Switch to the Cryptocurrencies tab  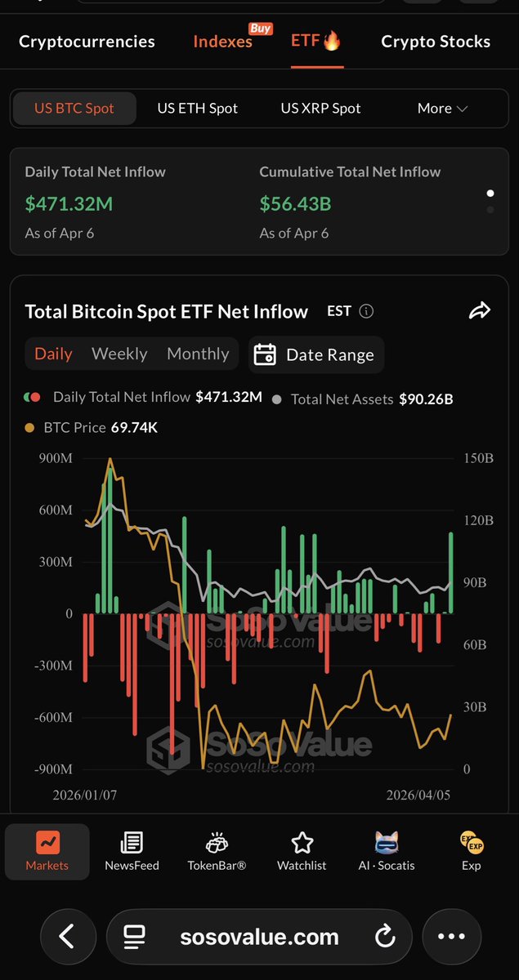pos(87,42)
